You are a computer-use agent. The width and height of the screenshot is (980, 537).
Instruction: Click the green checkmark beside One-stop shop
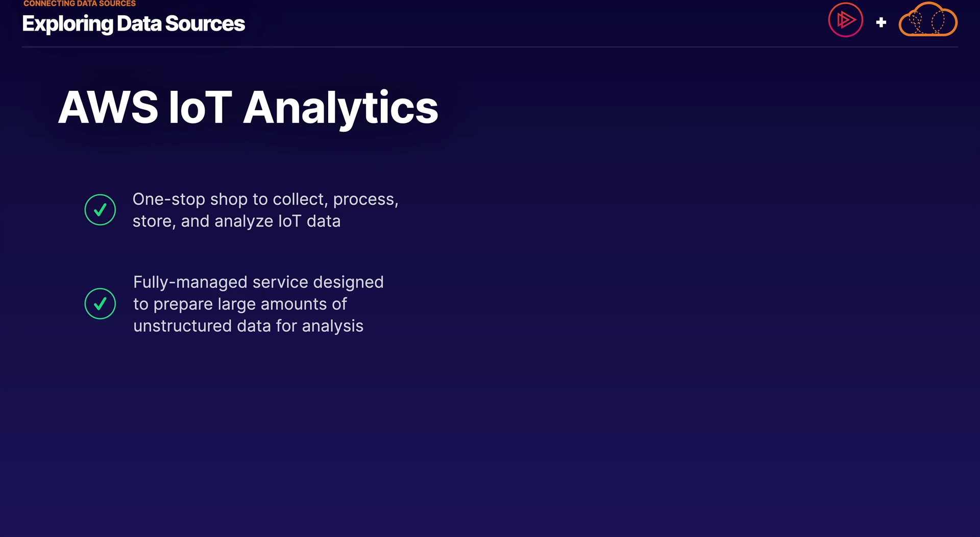point(100,210)
